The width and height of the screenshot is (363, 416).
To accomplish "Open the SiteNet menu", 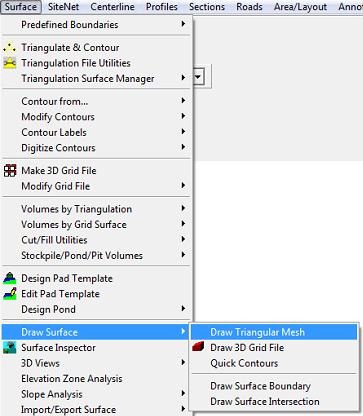I will pos(64,6).
